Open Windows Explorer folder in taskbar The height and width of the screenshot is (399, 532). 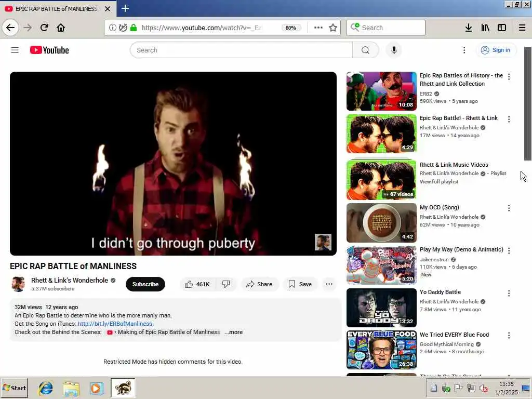click(71, 389)
